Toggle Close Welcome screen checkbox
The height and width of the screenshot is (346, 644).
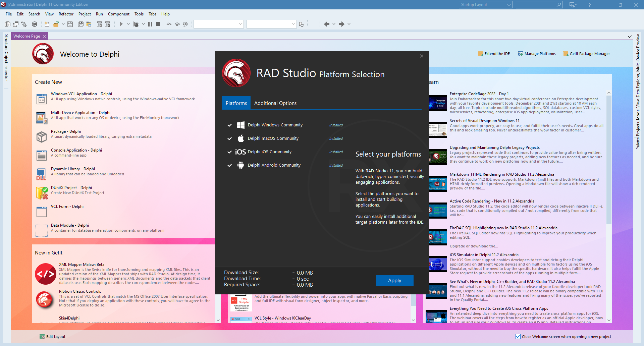coord(518,337)
